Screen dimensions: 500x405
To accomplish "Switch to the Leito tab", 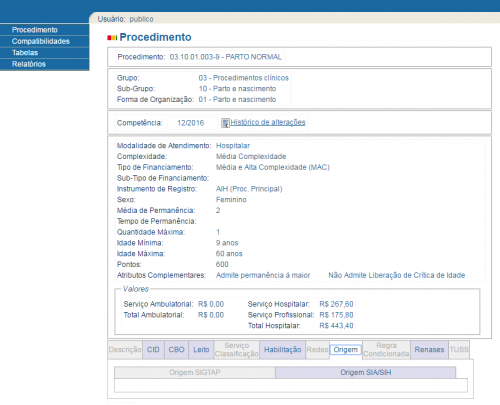I will pos(201,350).
